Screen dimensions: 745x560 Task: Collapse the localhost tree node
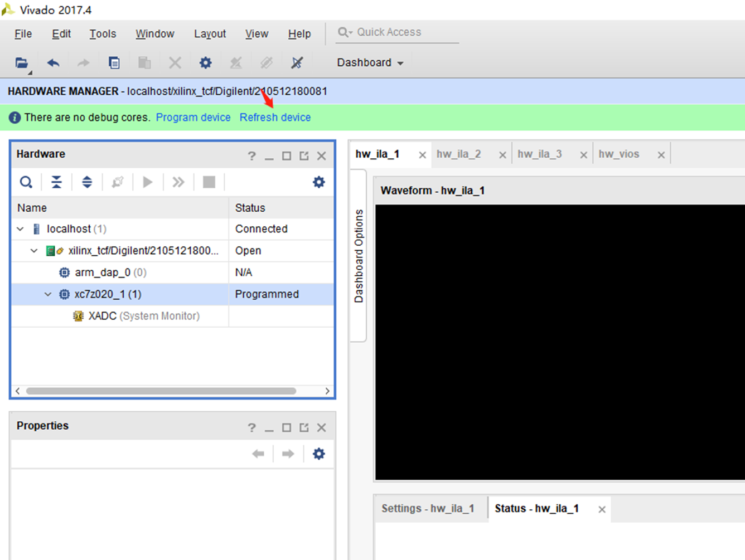tap(21, 229)
